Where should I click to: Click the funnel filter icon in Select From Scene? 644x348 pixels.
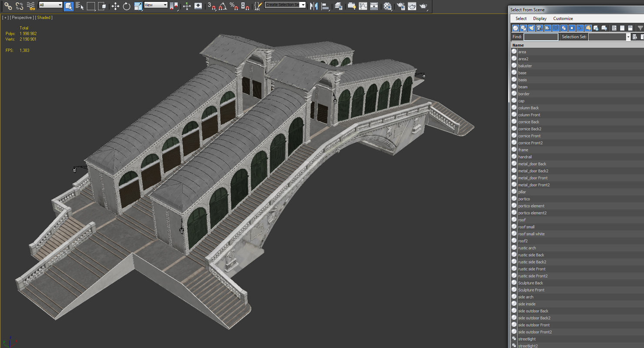pyautogui.click(x=641, y=28)
